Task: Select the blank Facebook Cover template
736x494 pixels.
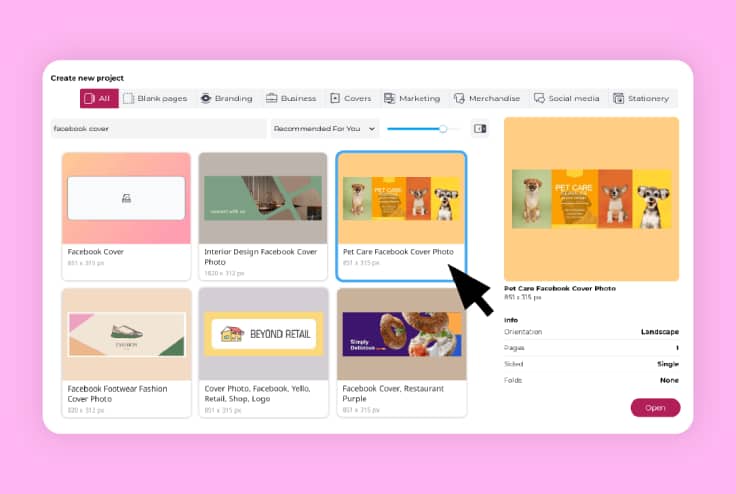Action: [x=126, y=198]
